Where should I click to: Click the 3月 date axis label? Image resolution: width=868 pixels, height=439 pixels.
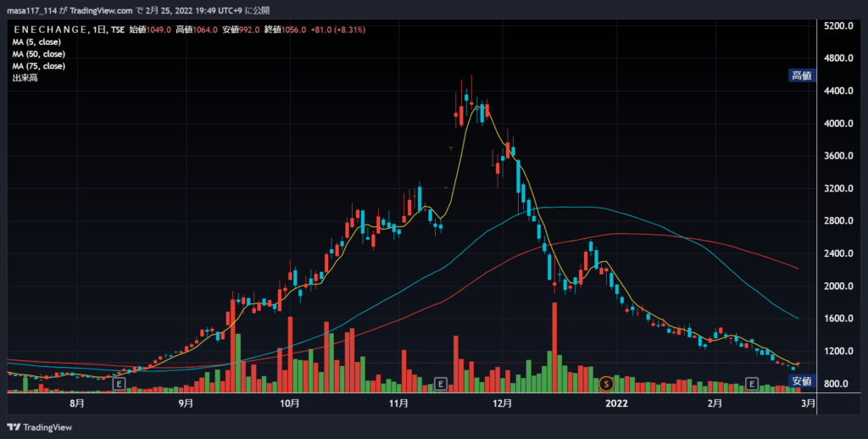[808, 403]
